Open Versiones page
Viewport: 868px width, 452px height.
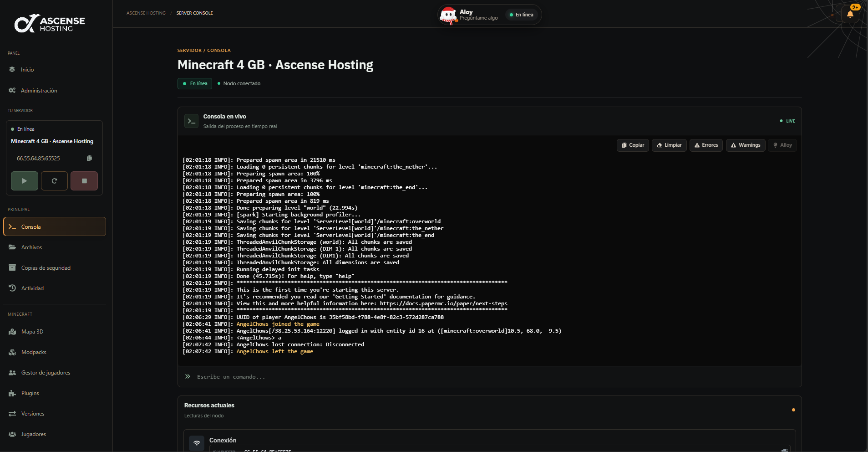(x=55, y=414)
